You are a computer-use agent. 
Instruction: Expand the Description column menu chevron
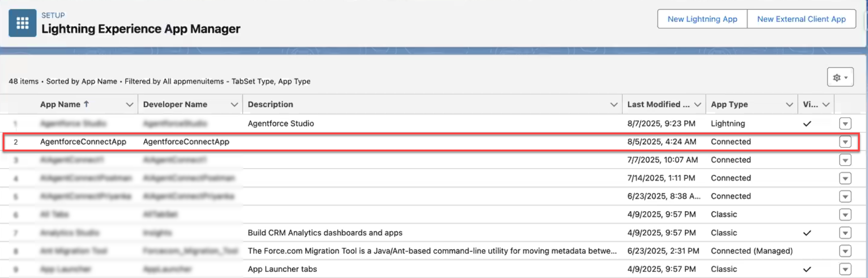[614, 104]
